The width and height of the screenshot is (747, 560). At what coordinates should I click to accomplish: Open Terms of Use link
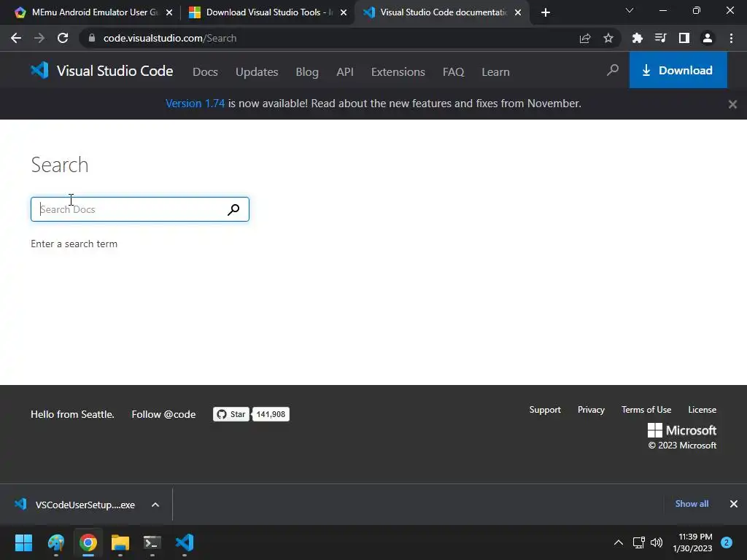click(646, 410)
